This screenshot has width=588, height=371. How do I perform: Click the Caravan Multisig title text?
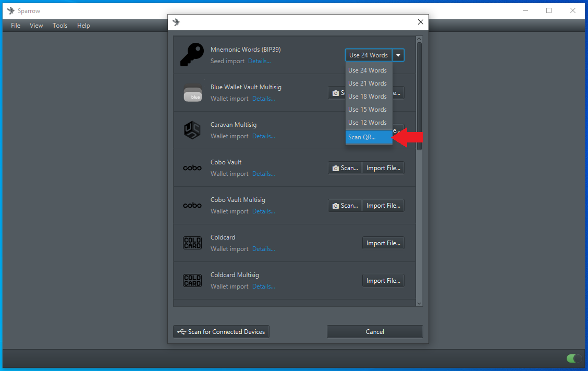click(234, 125)
